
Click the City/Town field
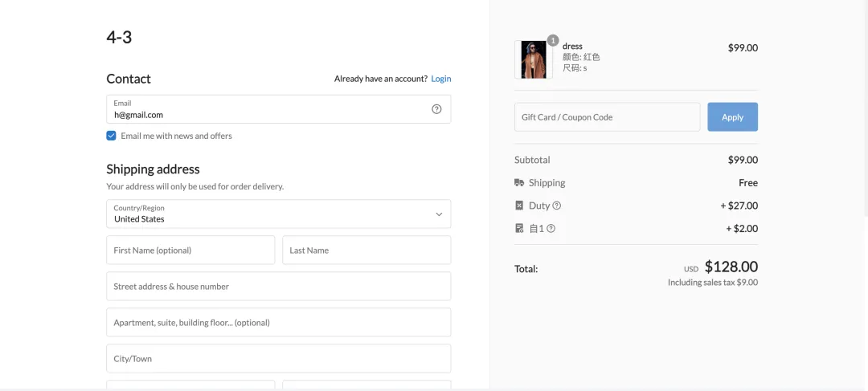click(x=278, y=359)
